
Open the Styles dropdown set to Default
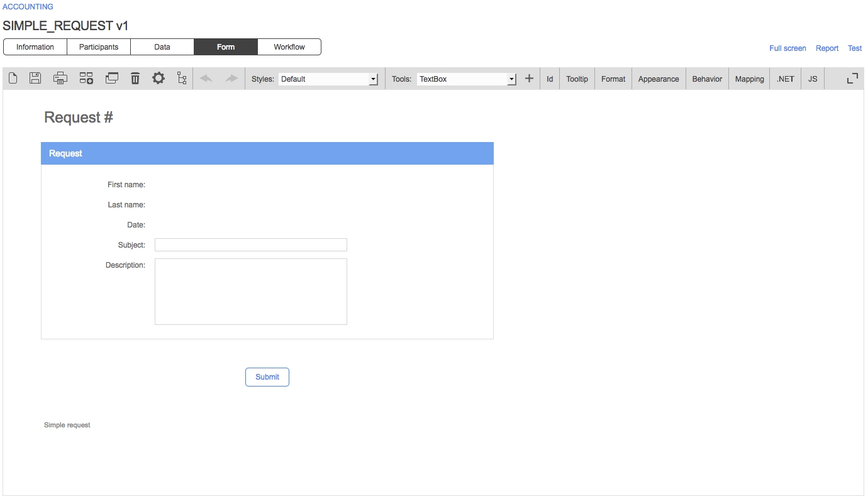328,79
